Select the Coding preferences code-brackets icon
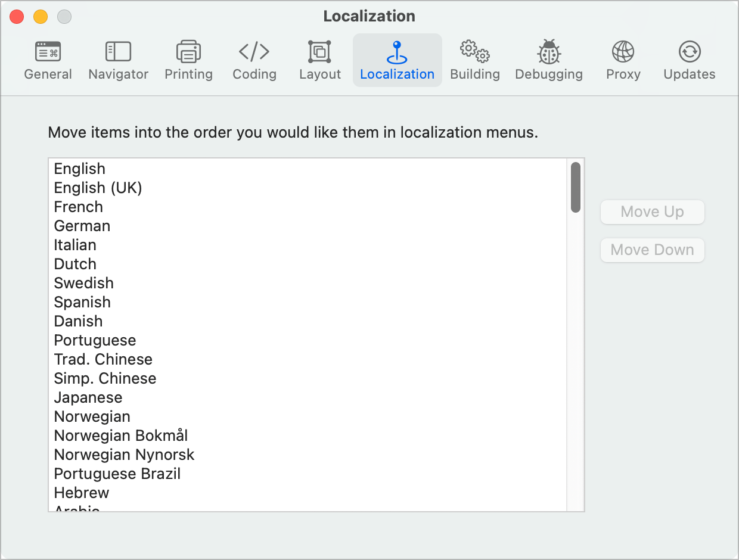This screenshot has width=739, height=560. [254, 52]
